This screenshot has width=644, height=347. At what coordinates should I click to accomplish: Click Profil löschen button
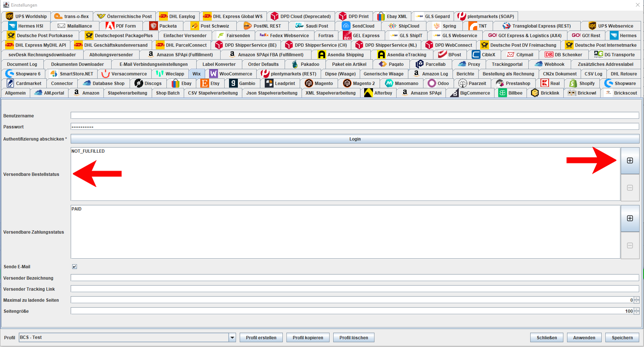(x=353, y=337)
